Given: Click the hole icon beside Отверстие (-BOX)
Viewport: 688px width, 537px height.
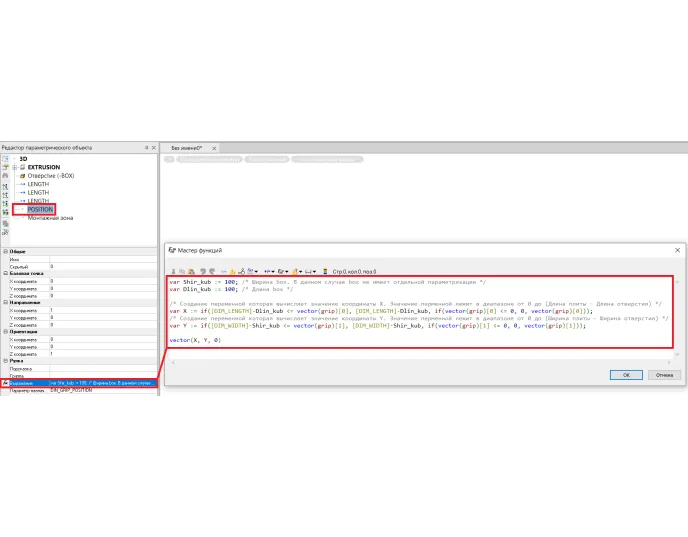Looking at the screenshot, I should [23, 176].
